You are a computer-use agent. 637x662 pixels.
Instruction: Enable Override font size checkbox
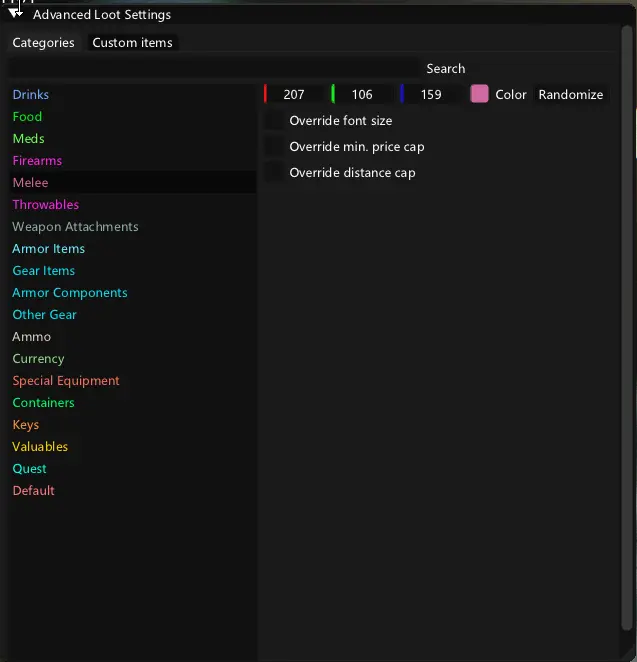tap(273, 121)
